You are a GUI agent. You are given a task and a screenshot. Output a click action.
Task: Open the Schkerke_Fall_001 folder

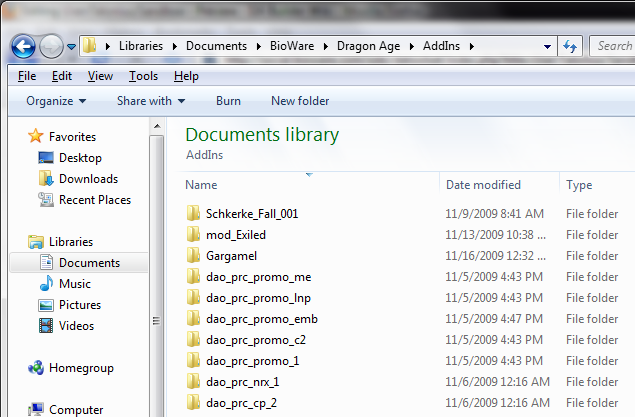coord(252,214)
